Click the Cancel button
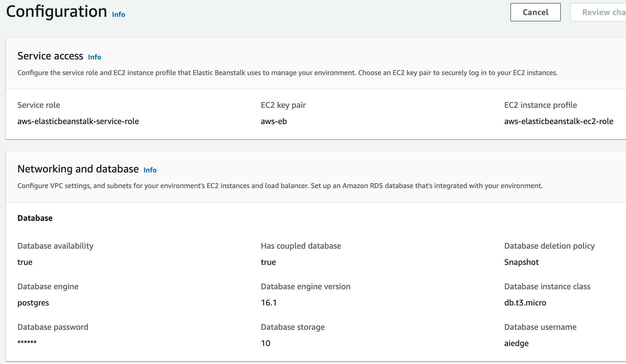 [x=535, y=12]
